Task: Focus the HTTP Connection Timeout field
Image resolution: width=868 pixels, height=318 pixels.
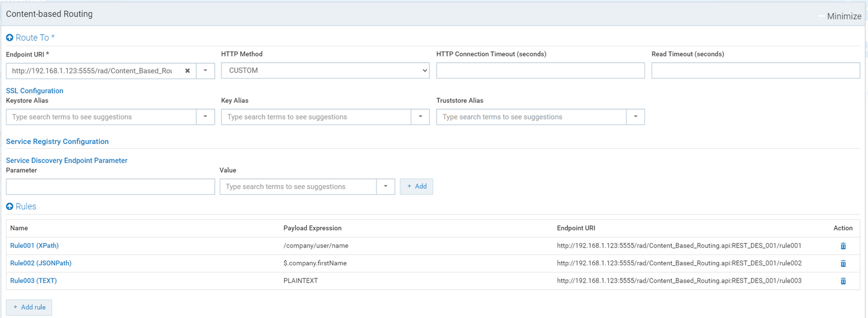Action: point(540,71)
